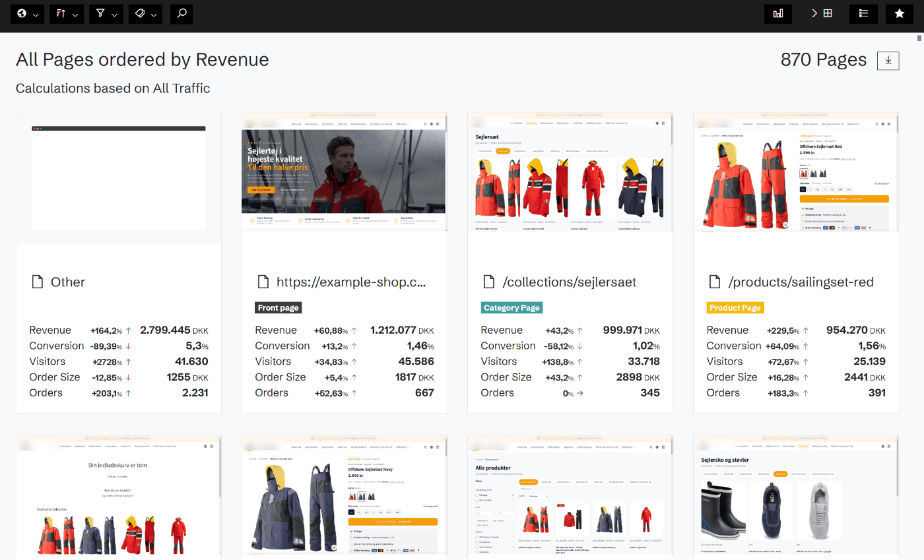Click page icon beside /collections/sejlersaet

489,282
